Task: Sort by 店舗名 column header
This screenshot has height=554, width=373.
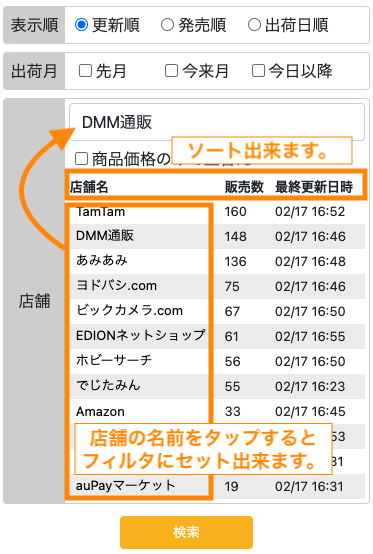Action: point(89,187)
